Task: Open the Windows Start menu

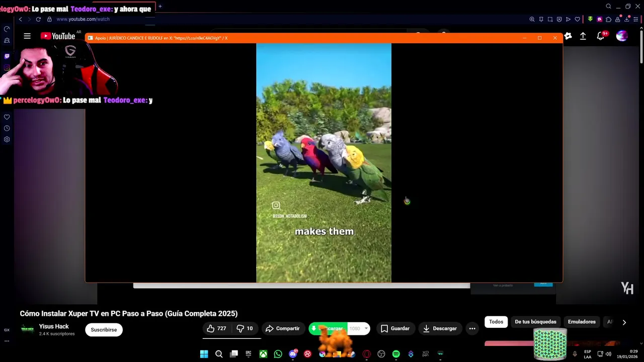Action: tap(204, 354)
